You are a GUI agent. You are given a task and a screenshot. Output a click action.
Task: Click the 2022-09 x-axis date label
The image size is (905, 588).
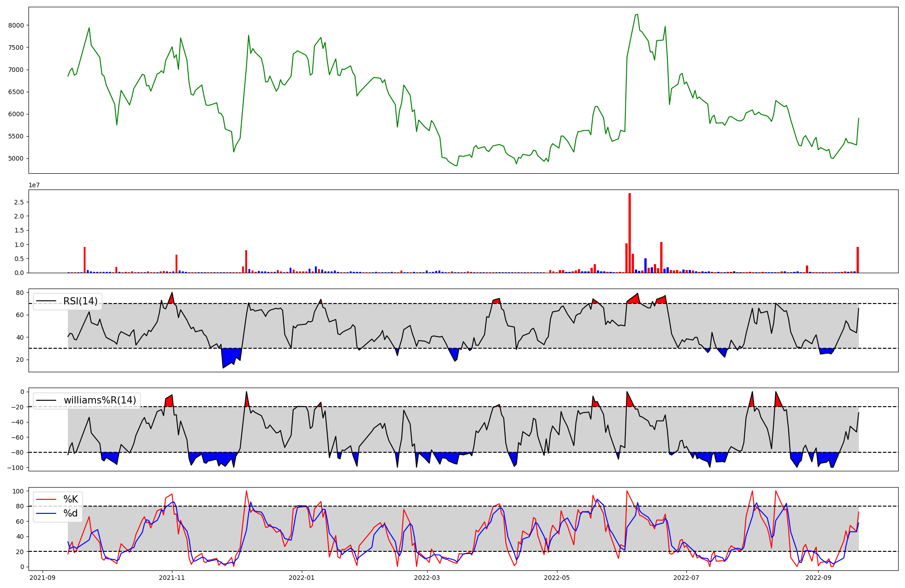(x=818, y=578)
